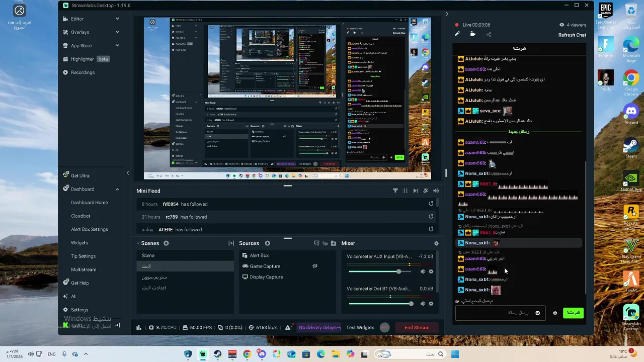Expand the Overlays menu chevron
644x362 pixels.
point(117,32)
